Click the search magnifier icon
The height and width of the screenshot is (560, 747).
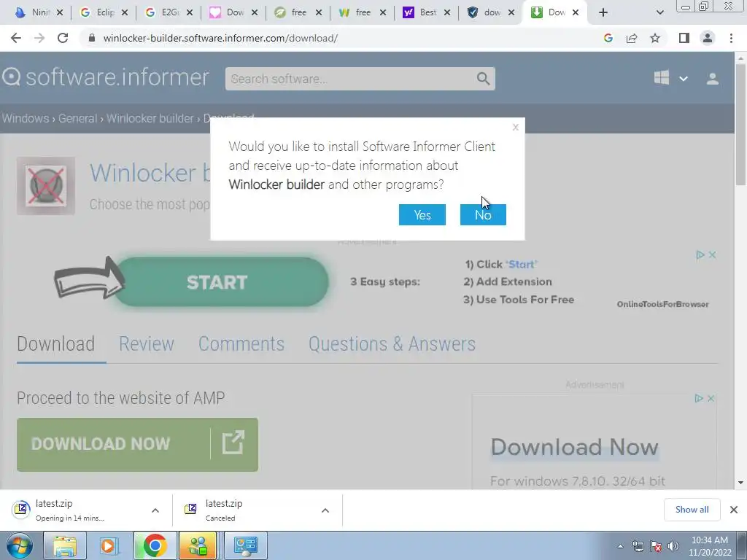click(x=483, y=79)
